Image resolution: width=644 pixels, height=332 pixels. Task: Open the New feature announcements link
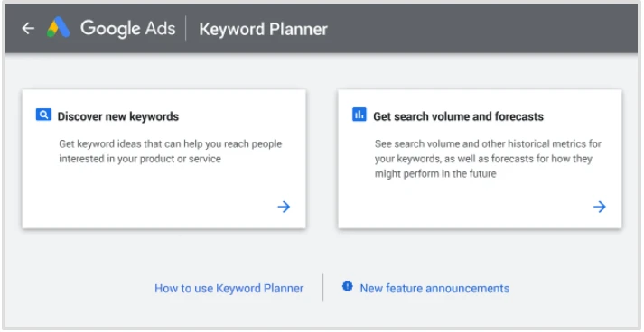(434, 288)
